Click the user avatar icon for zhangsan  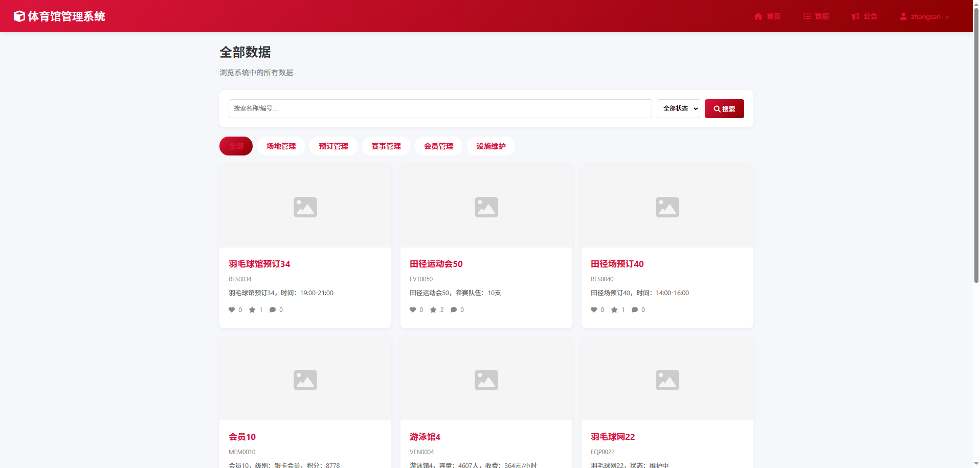click(903, 16)
